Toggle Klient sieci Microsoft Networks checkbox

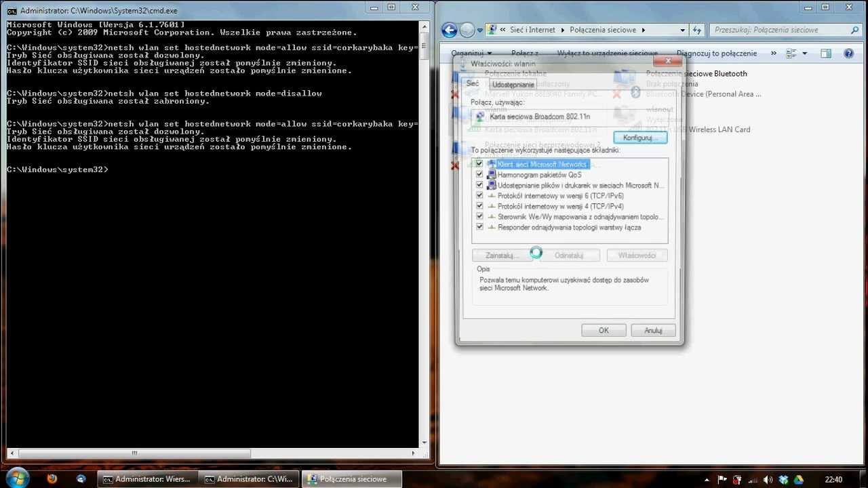click(479, 164)
